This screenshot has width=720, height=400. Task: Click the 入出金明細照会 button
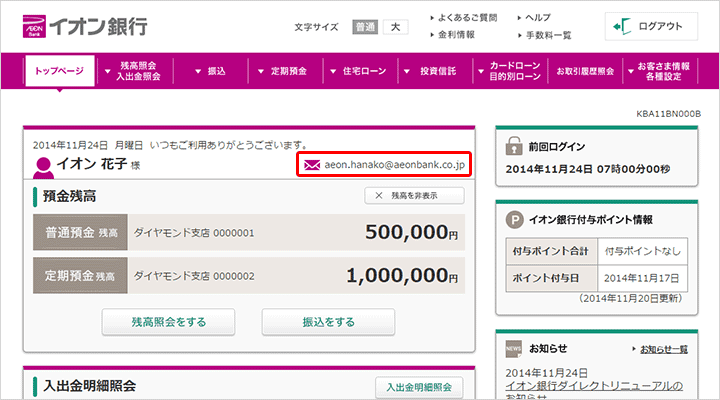tap(419, 387)
